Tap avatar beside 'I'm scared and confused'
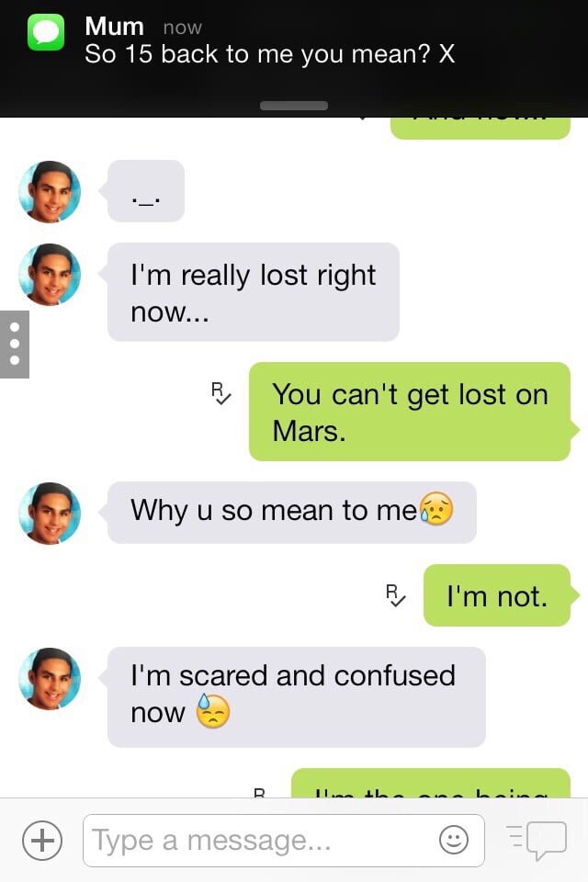This screenshot has height=882, width=588. click(50, 678)
